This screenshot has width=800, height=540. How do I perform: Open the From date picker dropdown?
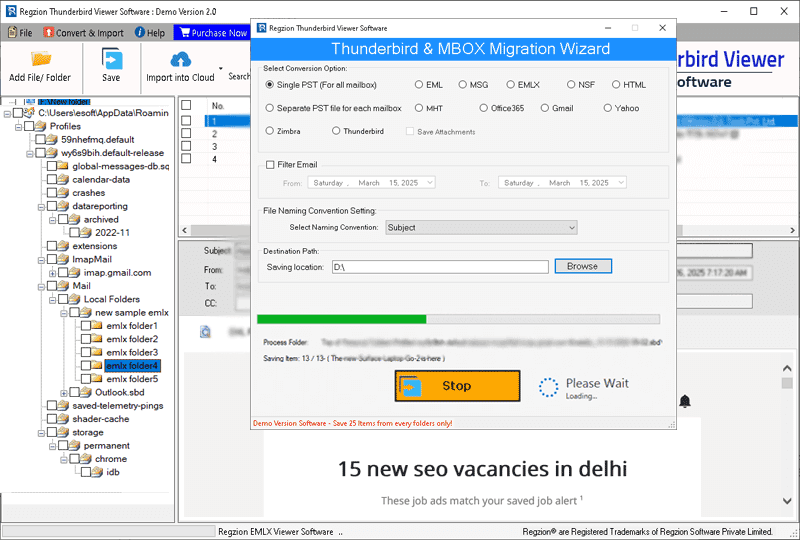tap(430, 183)
